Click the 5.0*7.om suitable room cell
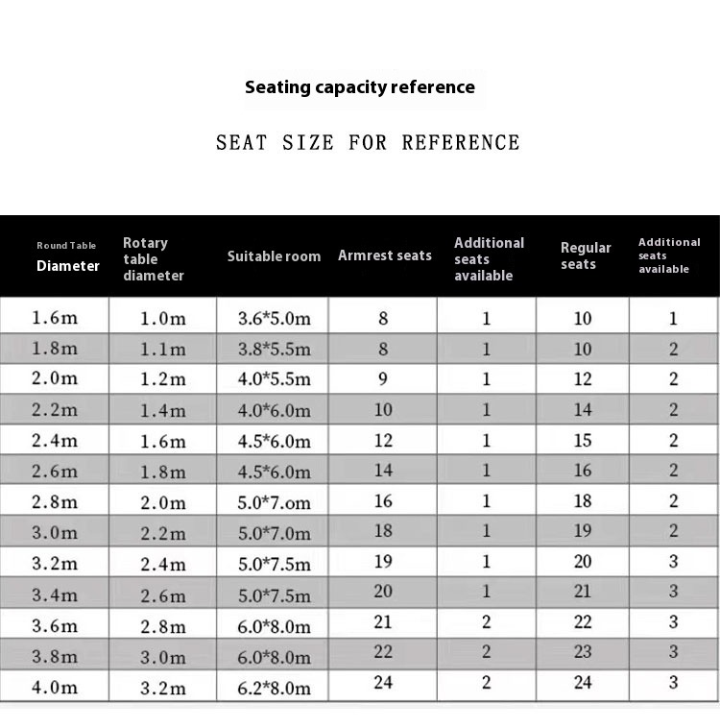Viewport: 720px width, 728px height. 273,500
